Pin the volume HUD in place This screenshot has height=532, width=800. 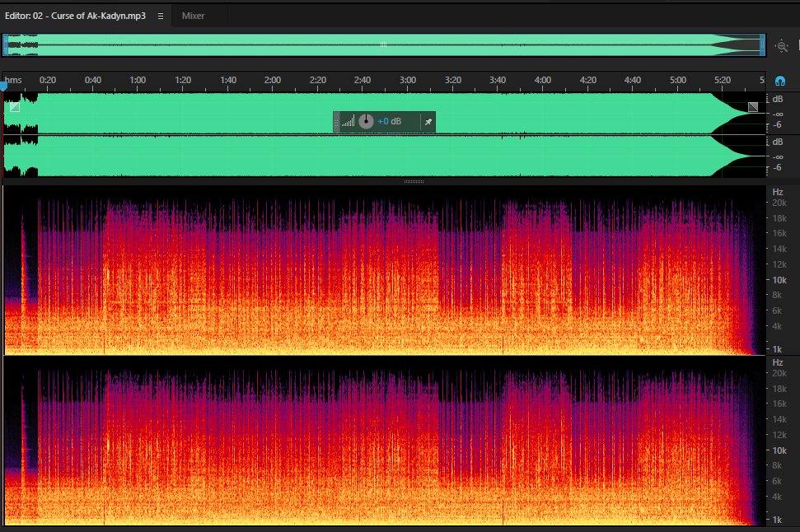(428, 122)
